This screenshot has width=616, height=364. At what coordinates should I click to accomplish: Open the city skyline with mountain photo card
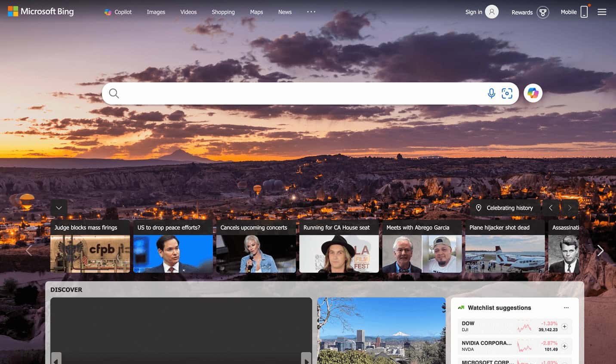pos(382,330)
